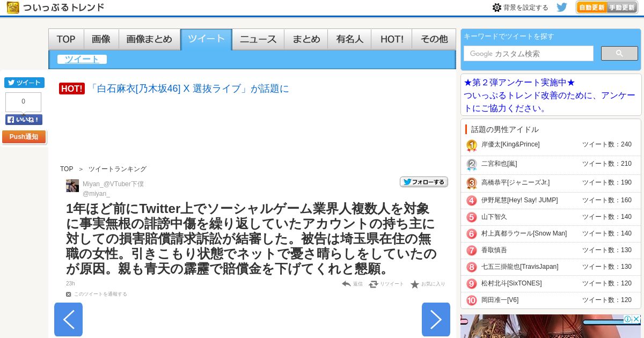Click the 23h timestamp

tap(70, 283)
